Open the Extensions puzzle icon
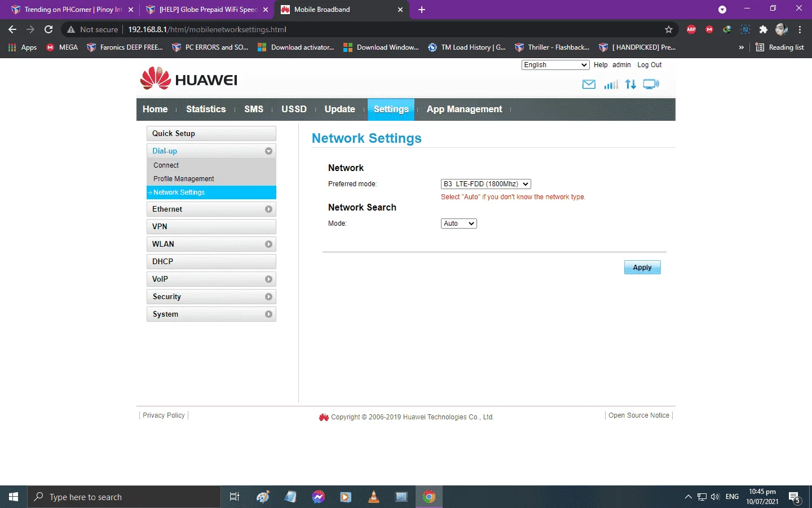Image resolution: width=812 pixels, height=508 pixels. click(x=764, y=29)
